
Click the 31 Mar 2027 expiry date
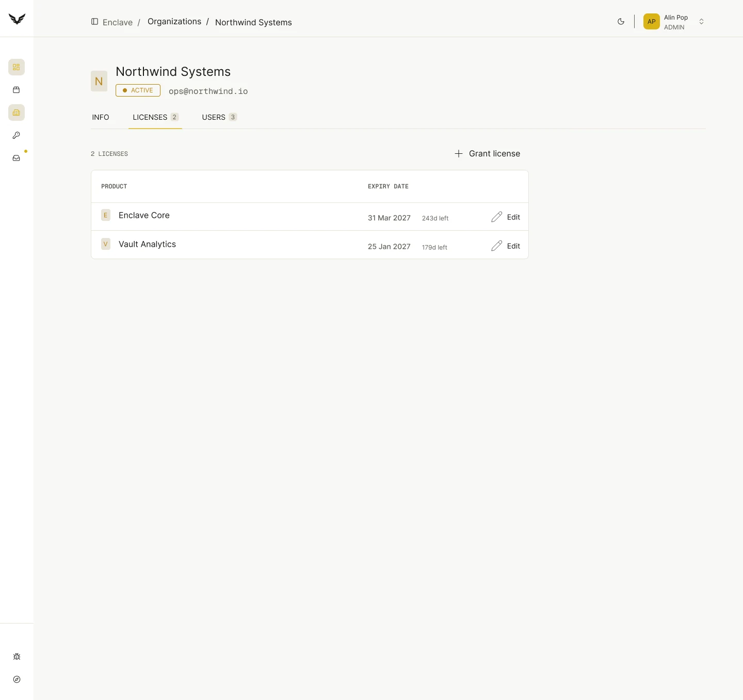pos(389,218)
